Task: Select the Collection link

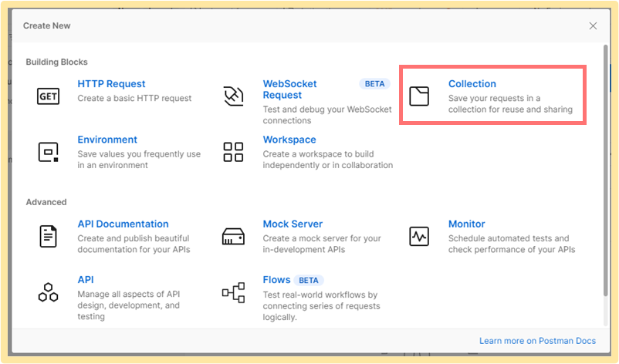Action: pyautogui.click(x=472, y=84)
